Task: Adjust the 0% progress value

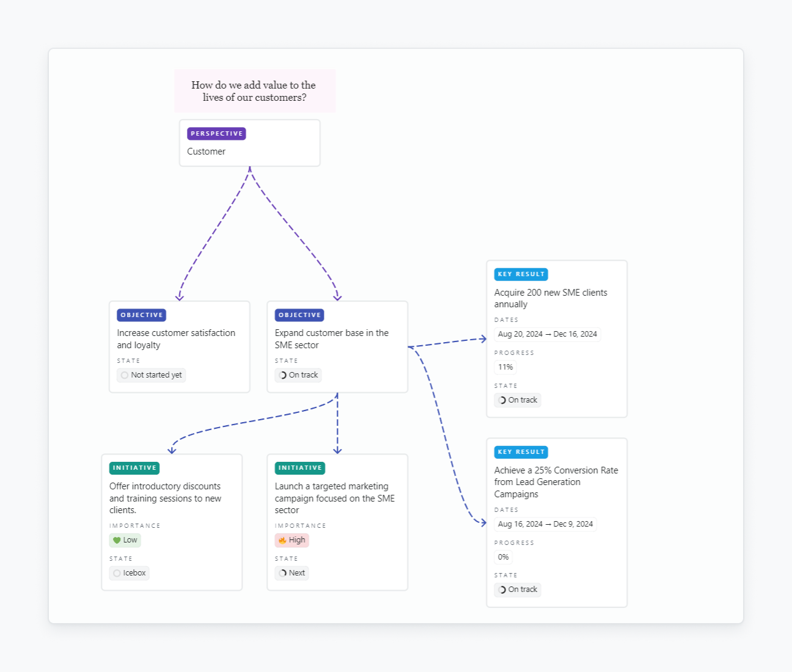Action: pyautogui.click(x=503, y=557)
